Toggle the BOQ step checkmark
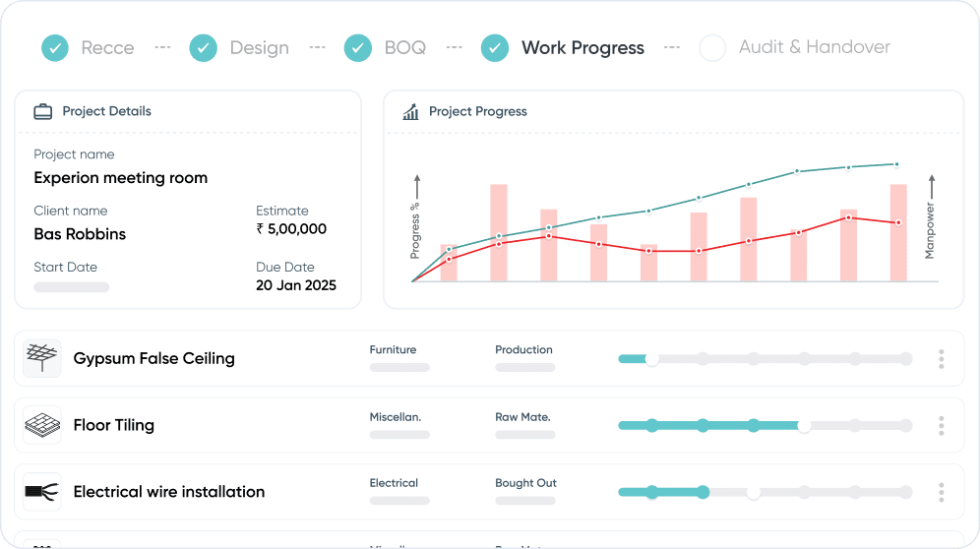 pos(357,47)
